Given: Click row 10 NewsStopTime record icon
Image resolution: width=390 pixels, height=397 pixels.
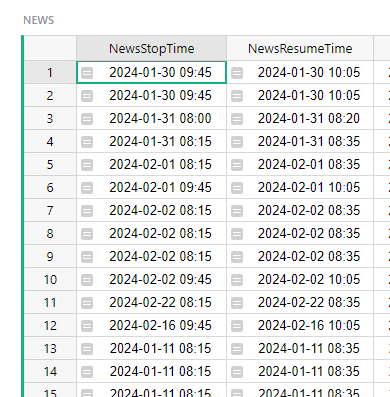Looking at the screenshot, I should tap(87, 280).
